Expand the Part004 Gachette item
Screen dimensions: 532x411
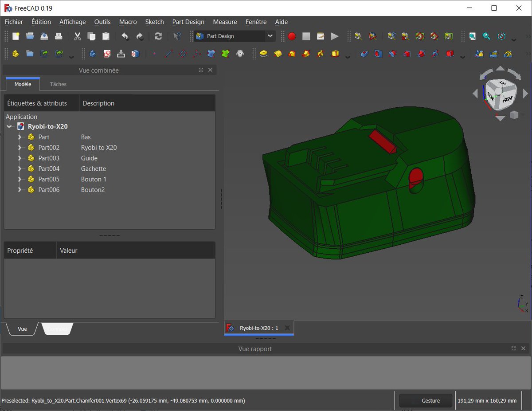(20, 169)
